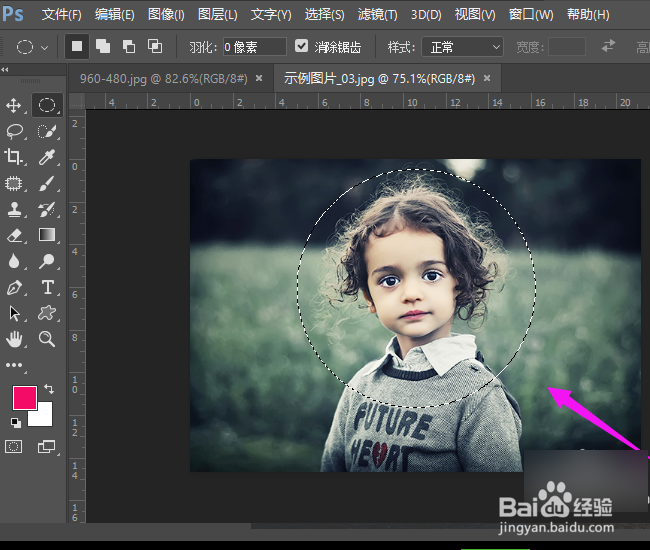Close the 示例图片_03.jpg document tab
The height and width of the screenshot is (550, 650).
(x=487, y=78)
